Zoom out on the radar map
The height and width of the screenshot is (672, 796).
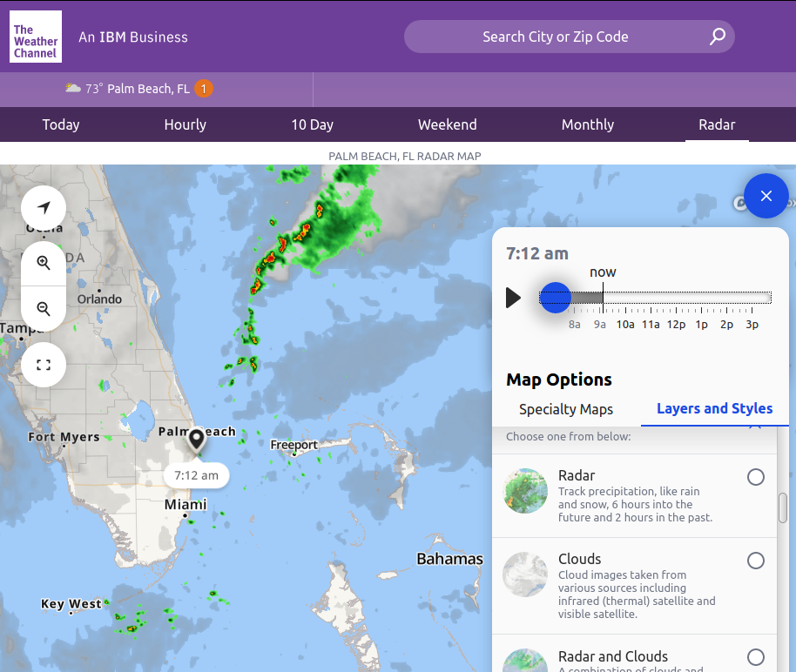point(44,309)
